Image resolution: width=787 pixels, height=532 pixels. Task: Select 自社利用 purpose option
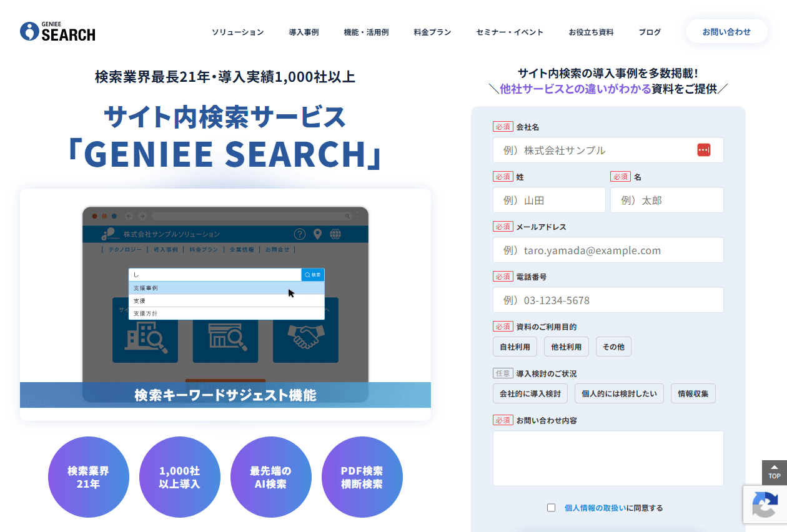515,347
